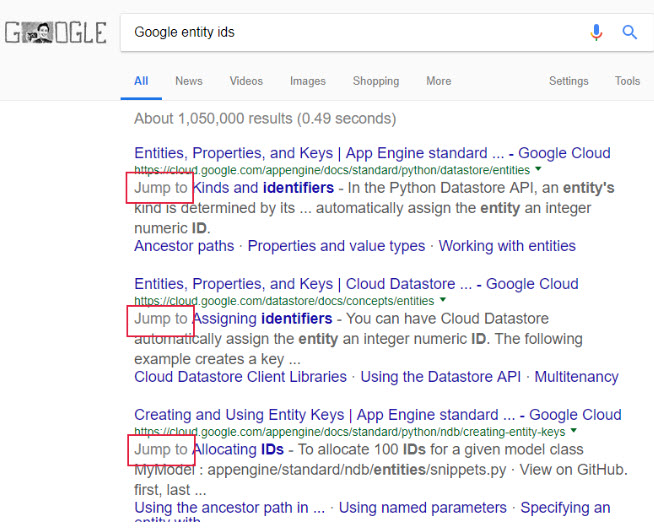Open the Shopping tab
Image resolution: width=654 pixels, height=531 pixels.
376,81
